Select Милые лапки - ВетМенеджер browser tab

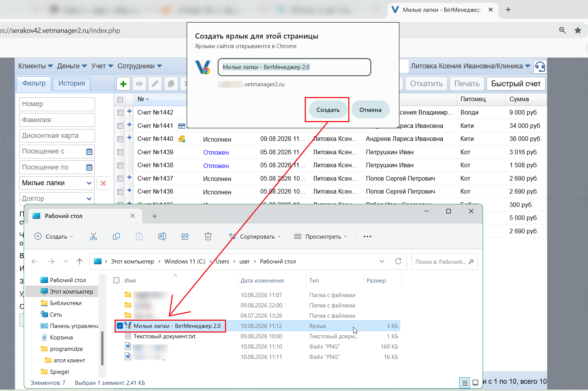[443, 10]
